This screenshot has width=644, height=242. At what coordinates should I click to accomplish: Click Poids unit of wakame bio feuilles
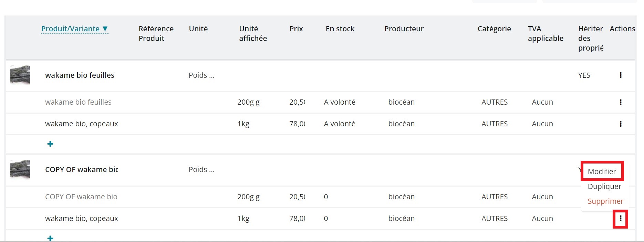(x=201, y=75)
